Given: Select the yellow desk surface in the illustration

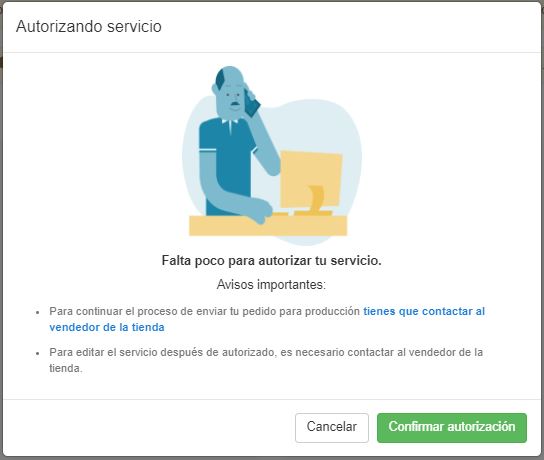Looking at the screenshot, I should (x=268, y=225).
